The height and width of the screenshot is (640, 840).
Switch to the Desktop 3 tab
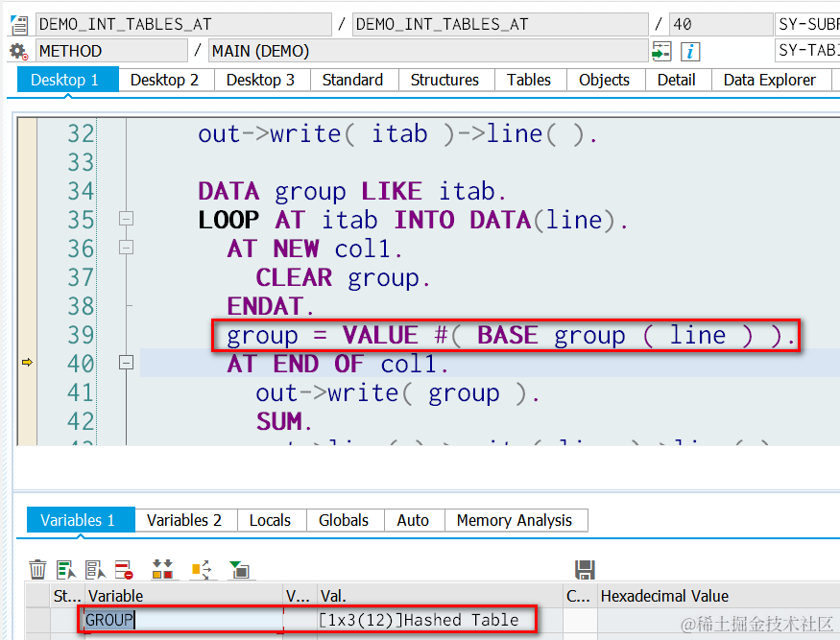click(260, 80)
